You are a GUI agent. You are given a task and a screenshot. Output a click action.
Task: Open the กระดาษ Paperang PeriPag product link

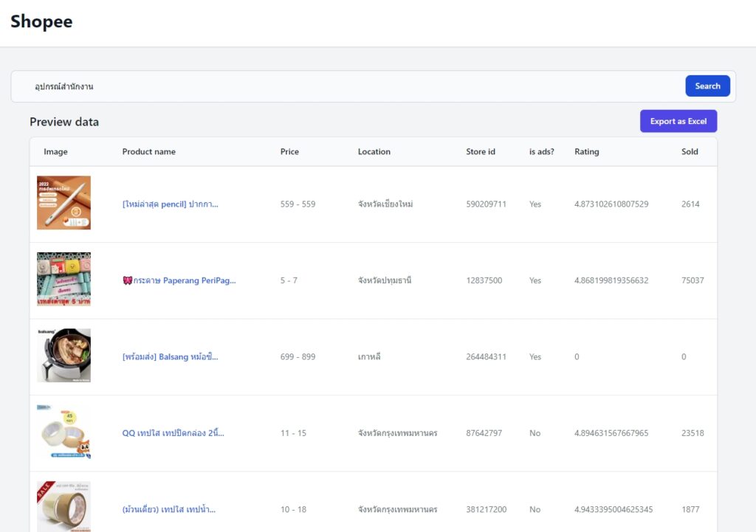click(179, 280)
